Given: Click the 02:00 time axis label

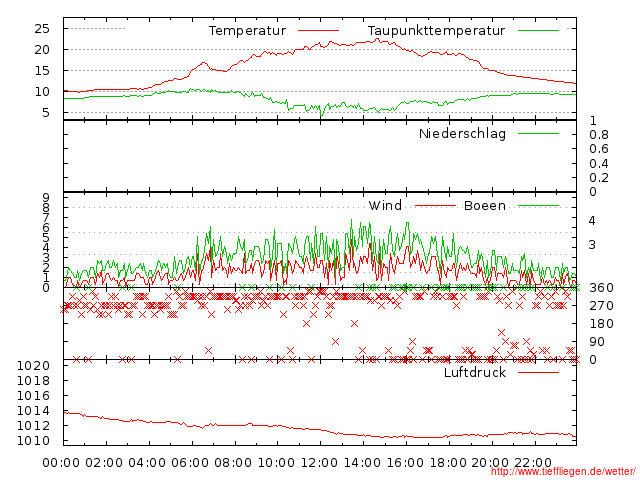Looking at the screenshot, I should [x=104, y=463].
